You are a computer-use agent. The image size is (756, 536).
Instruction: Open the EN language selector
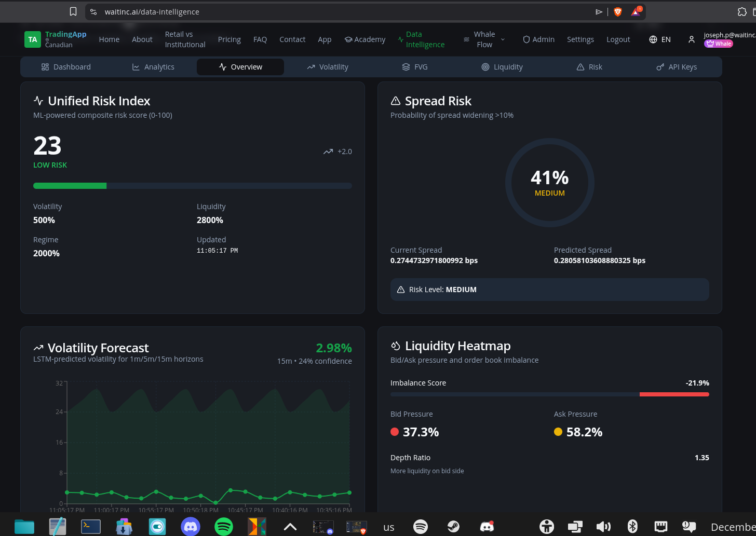(x=659, y=39)
